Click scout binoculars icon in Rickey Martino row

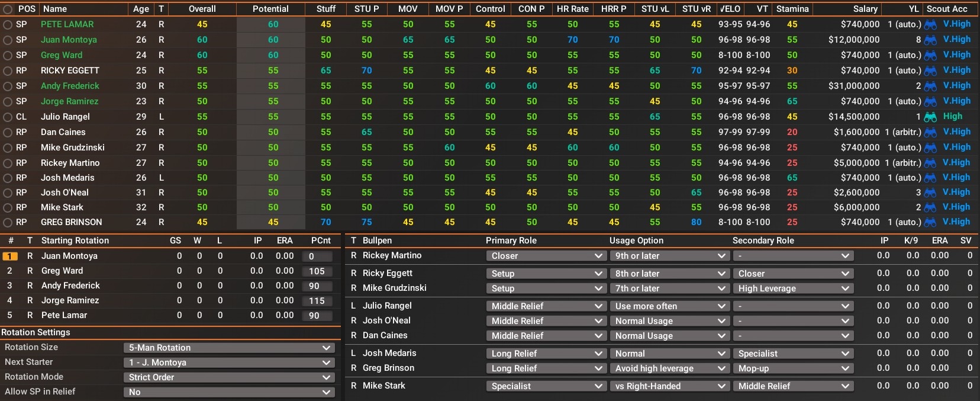click(x=930, y=163)
